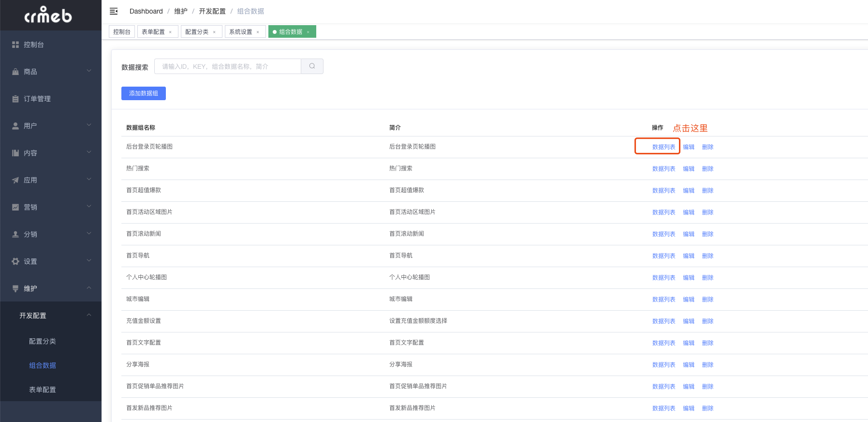
Task: Click 编辑 for 热门搜索 row
Action: click(x=689, y=169)
